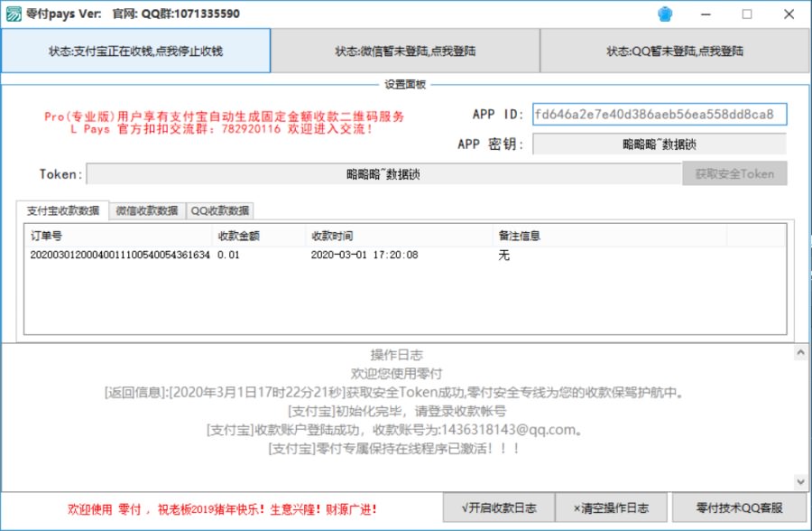
Task: Select order row 2020030120004001110054005436​1634
Action: pyautogui.click(x=120, y=255)
